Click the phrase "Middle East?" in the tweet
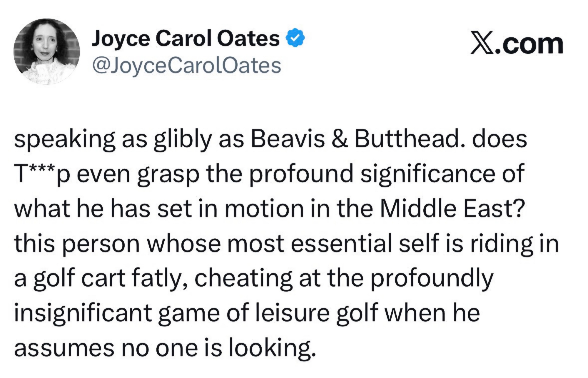Screen dimensions: 588x378 click(x=452, y=209)
